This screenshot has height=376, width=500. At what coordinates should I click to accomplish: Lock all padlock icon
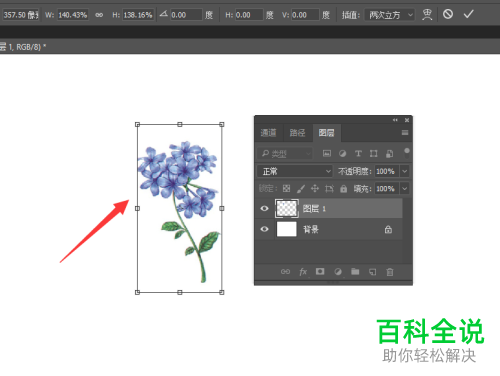343,189
